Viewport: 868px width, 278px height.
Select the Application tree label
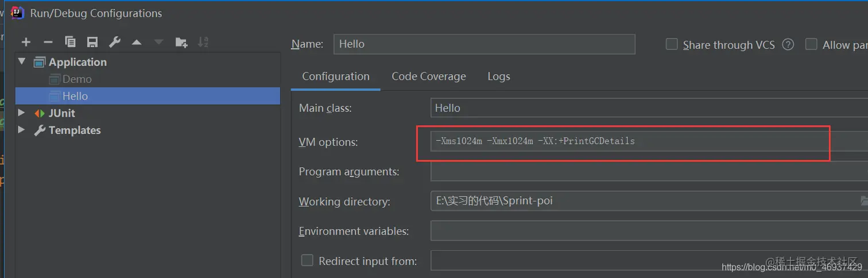[77, 62]
